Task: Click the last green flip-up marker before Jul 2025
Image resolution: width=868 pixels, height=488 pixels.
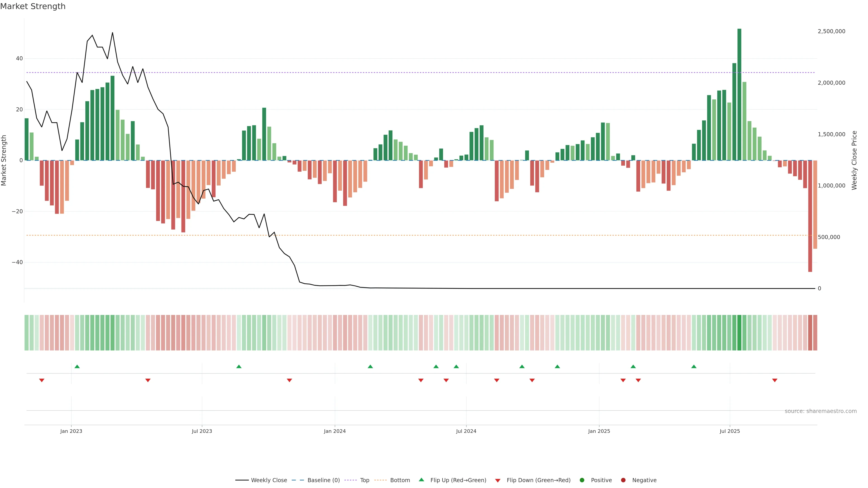Action: (x=694, y=366)
